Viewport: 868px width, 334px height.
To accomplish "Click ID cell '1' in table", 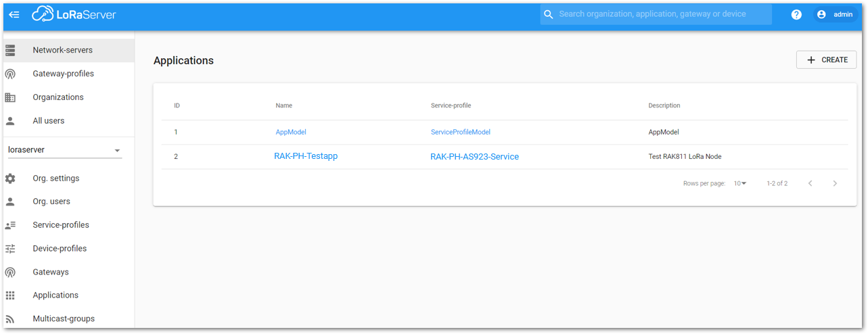I will click(x=176, y=133).
